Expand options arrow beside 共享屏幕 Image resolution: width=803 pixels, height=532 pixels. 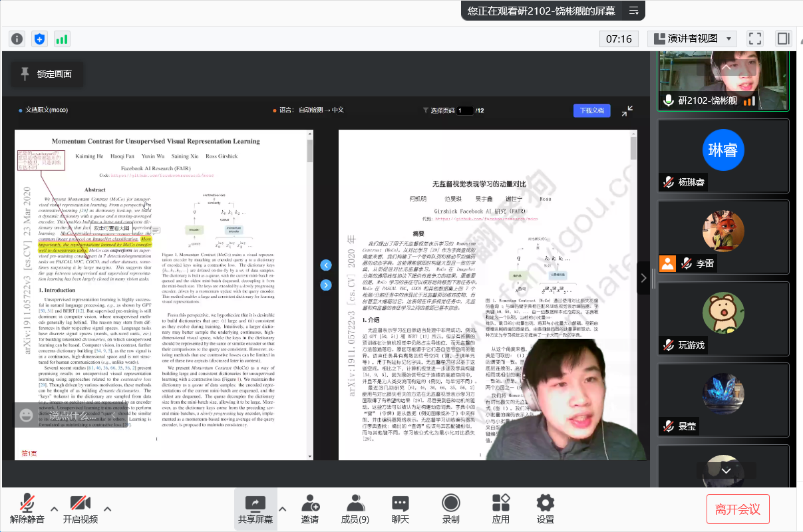(x=283, y=509)
